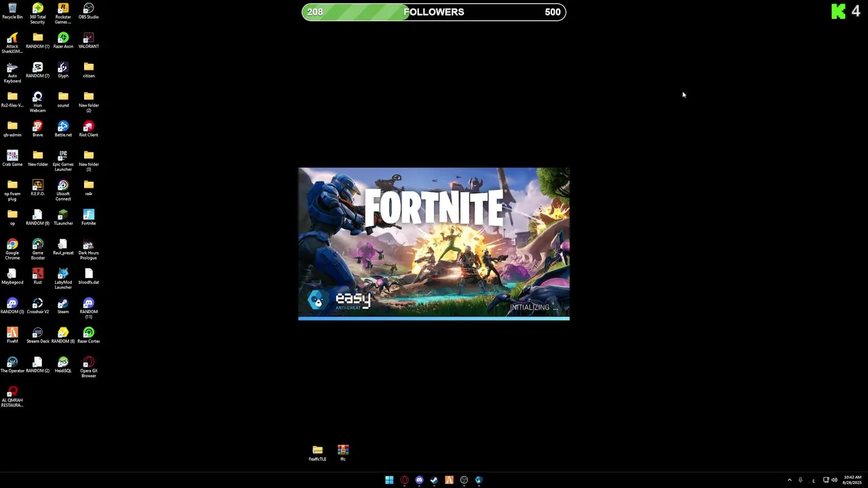Screen dimensions: 868x488
Task: Launch Game Booster shortcut
Action: 37,249
